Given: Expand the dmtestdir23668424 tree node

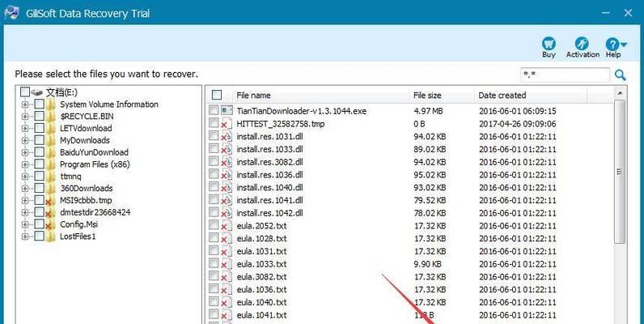Looking at the screenshot, I should [25, 212].
